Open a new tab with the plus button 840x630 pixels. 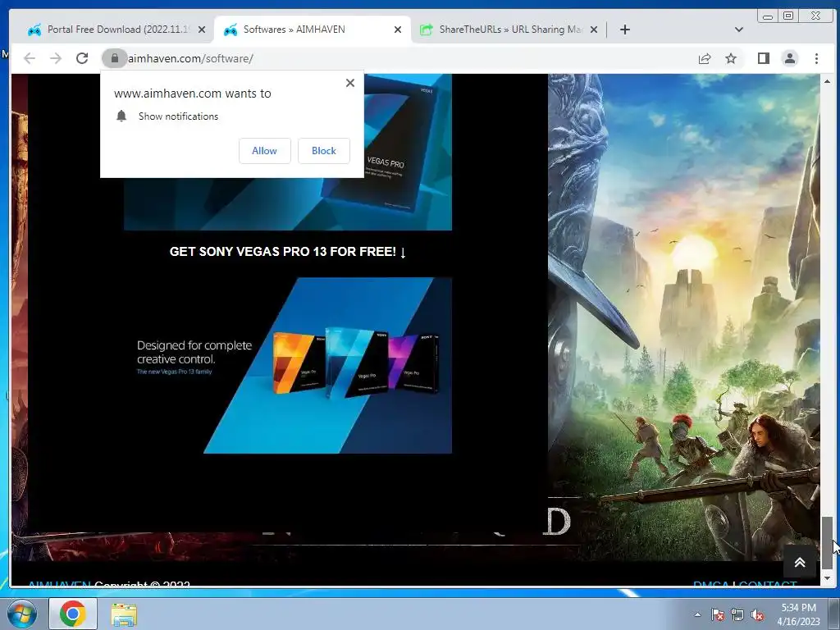(624, 30)
